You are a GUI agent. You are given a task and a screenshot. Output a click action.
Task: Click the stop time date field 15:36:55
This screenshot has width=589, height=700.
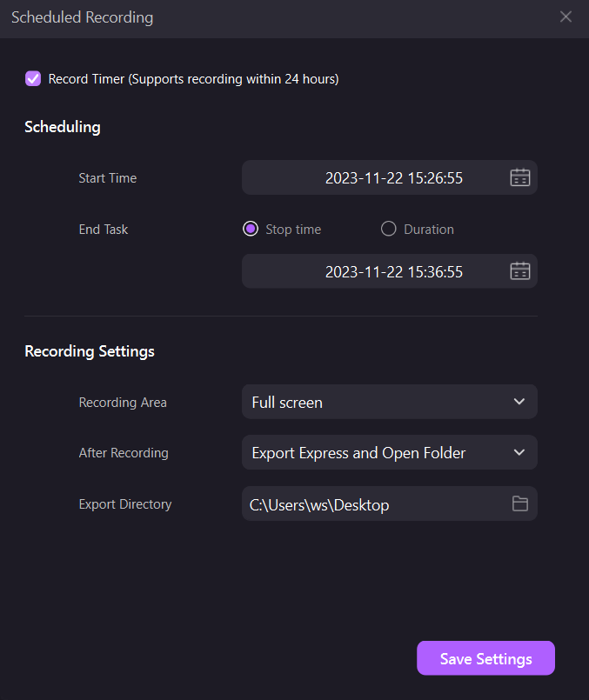[393, 271]
